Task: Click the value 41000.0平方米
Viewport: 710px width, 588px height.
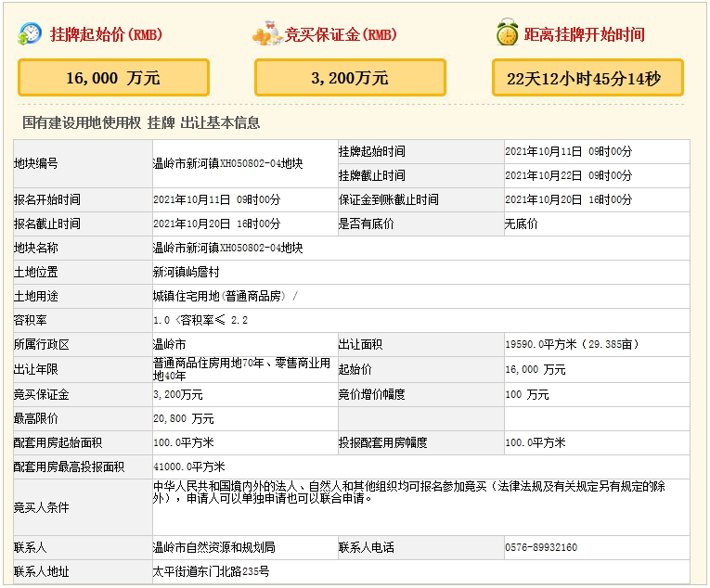Action: click(x=189, y=467)
